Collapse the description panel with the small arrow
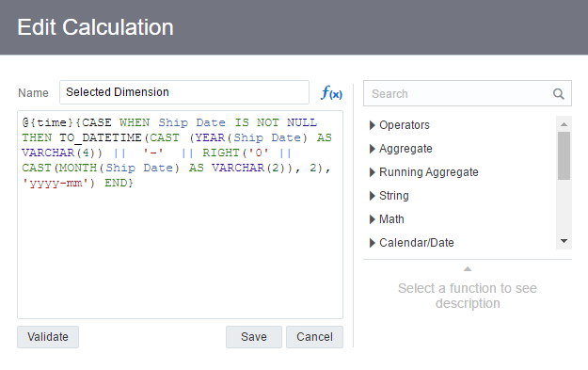588x370 pixels. (x=468, y=268)
